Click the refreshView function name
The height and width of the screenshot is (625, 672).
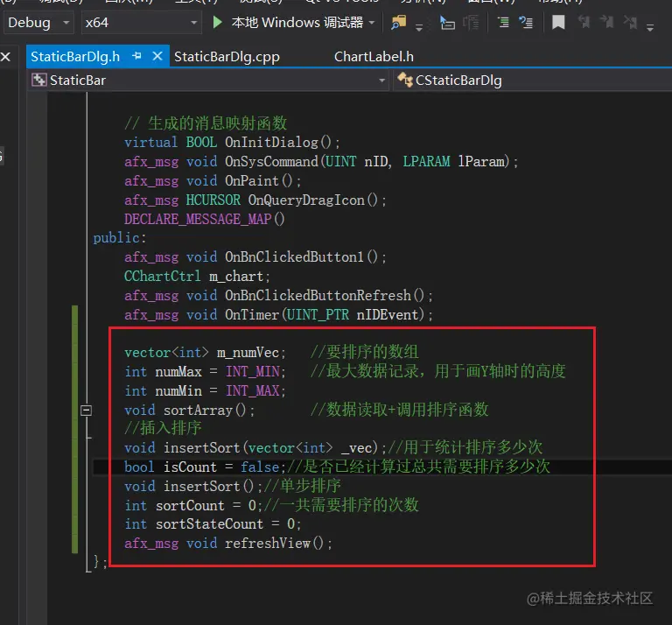(x=268, y=544)
